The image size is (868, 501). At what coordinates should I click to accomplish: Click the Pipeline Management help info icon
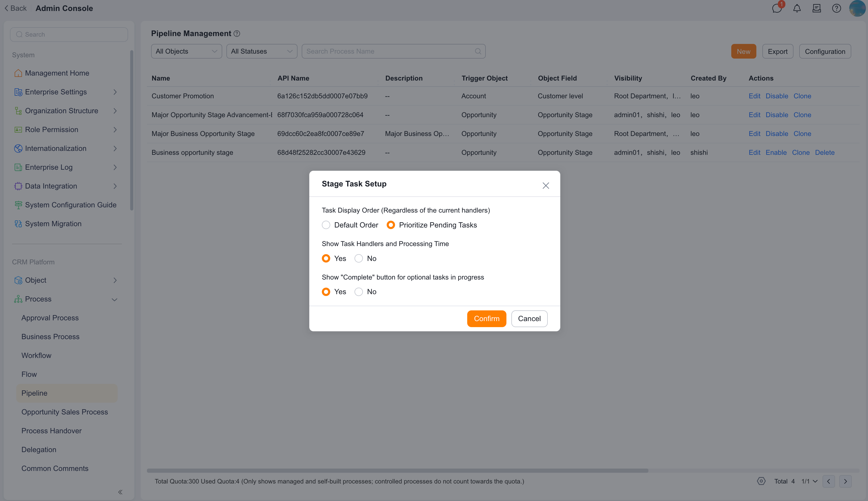coord(237,34)
